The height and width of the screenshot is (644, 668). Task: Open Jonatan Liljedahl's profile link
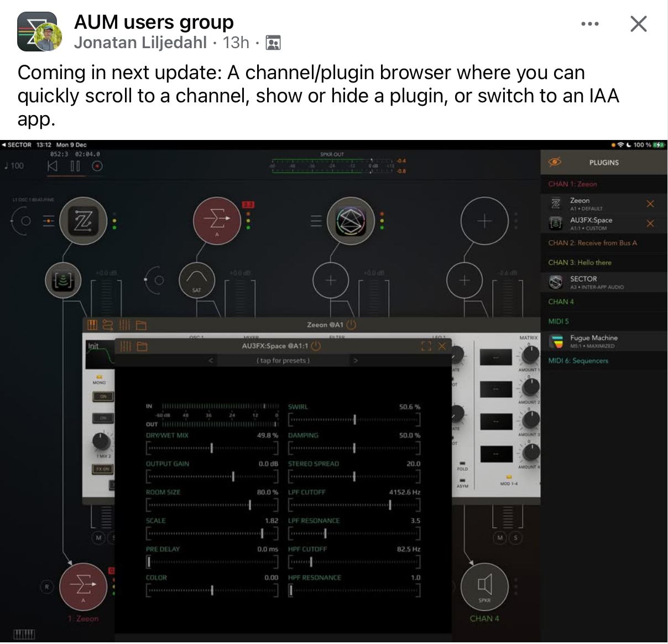140,43
